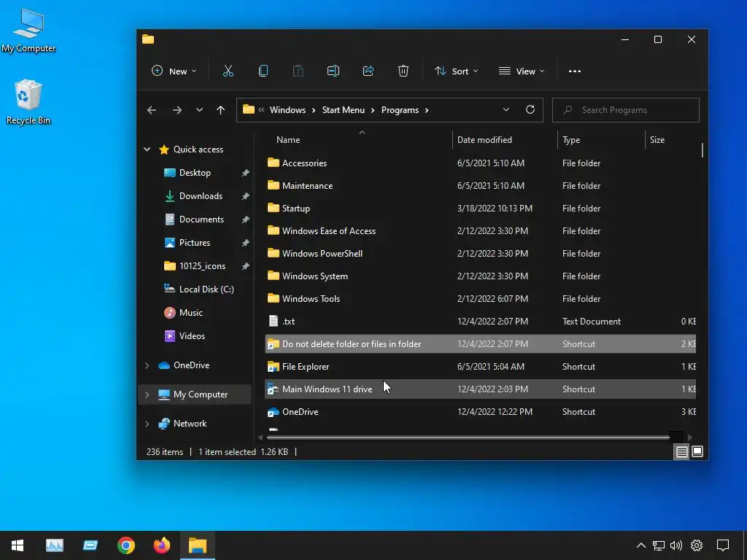
Task: Click Programs breadcrumb segment
Action: click(400, 110)
